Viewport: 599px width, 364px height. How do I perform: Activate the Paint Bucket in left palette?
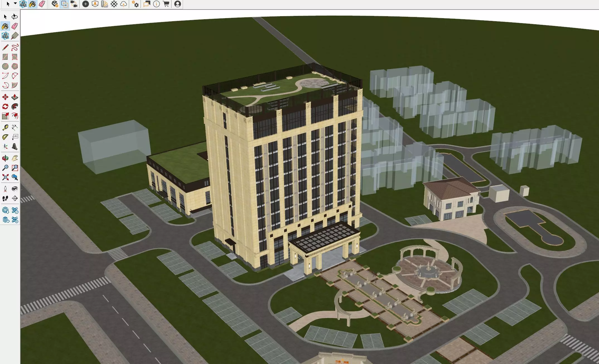pos(5,26)
